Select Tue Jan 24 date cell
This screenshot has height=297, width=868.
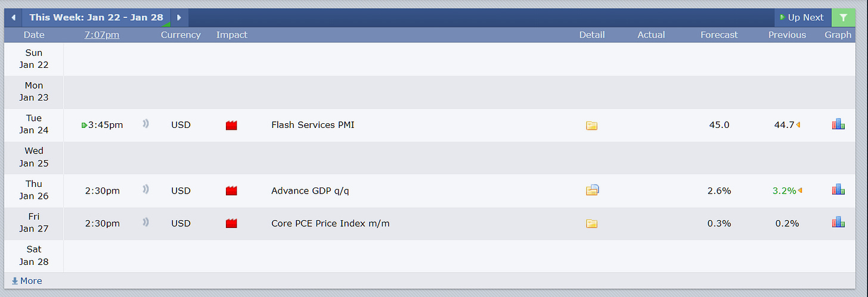coord(34,124)
